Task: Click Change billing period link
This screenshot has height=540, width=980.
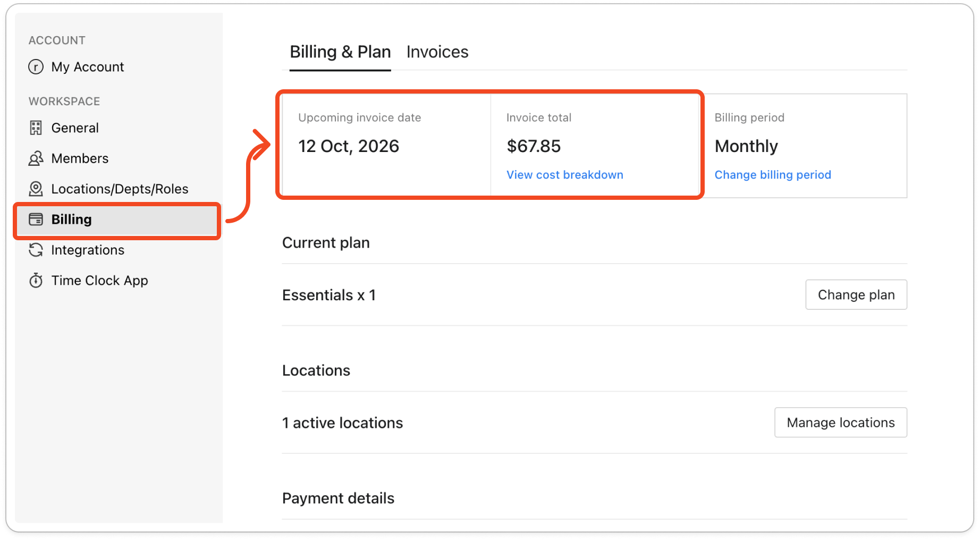Action: (x=773, y=175)
